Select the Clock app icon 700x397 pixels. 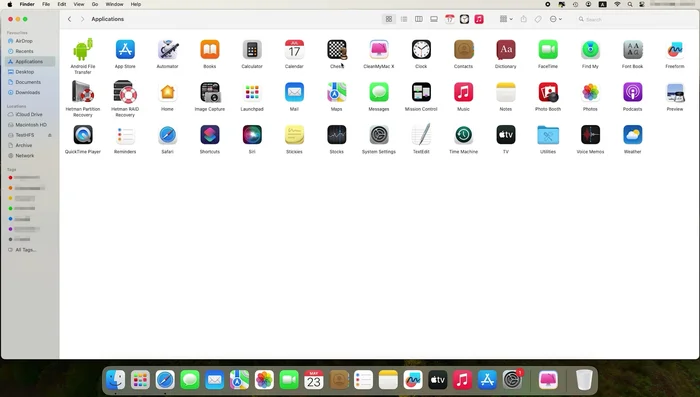point(421,50)
